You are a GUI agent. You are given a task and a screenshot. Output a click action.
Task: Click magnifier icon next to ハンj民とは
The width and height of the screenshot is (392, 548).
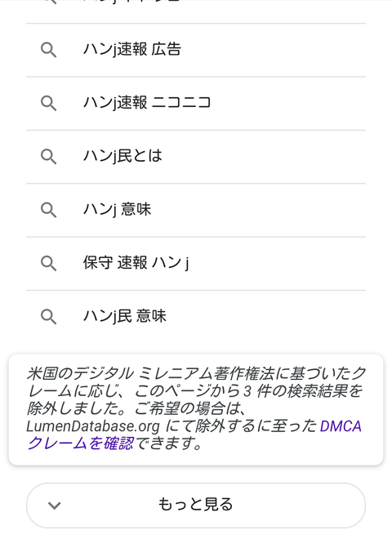(x=48, y=157)
